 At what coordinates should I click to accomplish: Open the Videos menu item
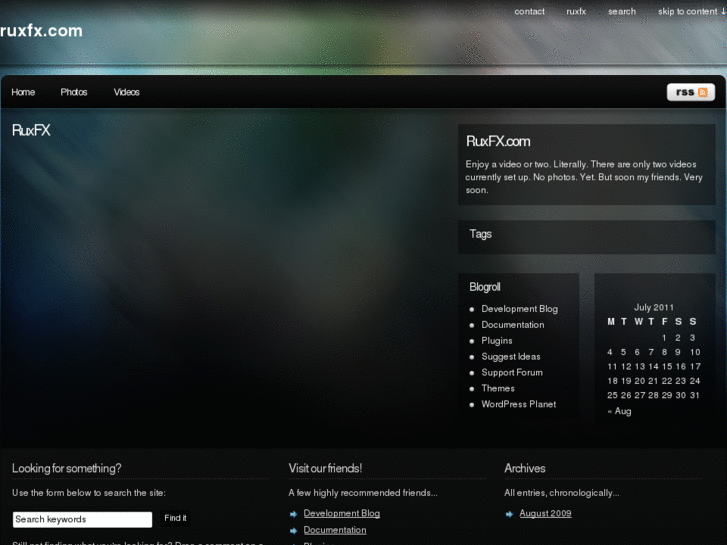127,92
